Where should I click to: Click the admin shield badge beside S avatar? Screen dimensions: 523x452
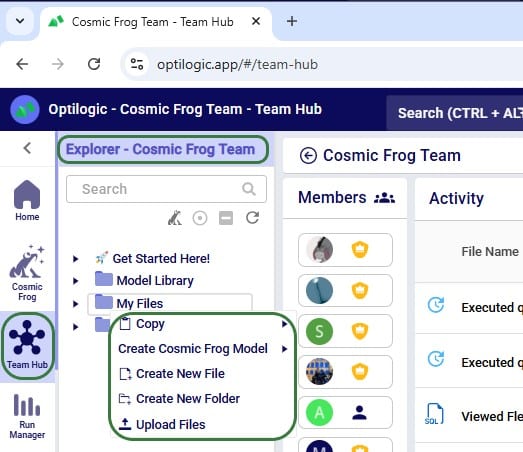360,331
